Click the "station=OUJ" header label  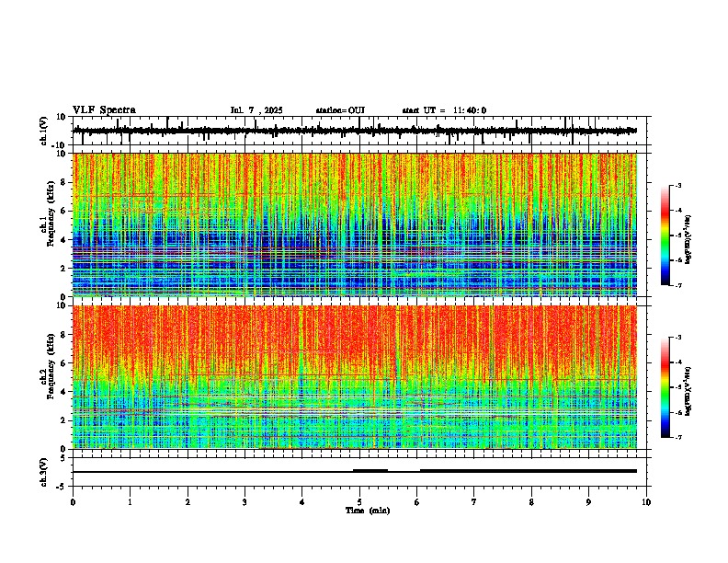[x=340, y=110]
